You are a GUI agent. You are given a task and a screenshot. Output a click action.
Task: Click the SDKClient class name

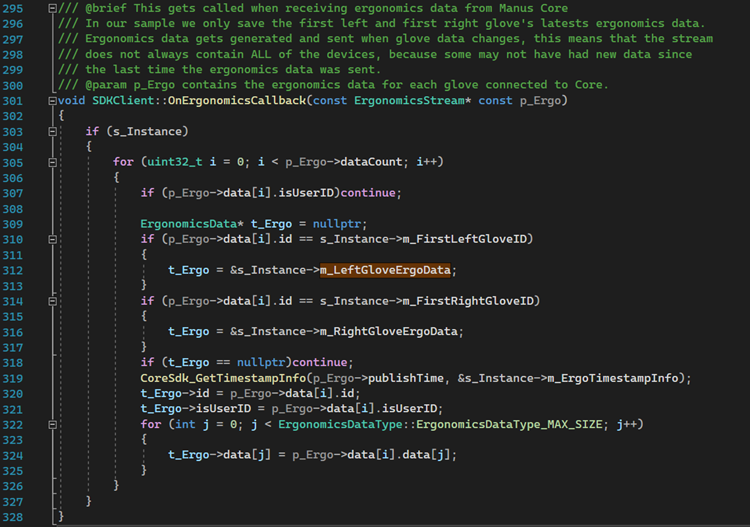[x=123, y=100]
